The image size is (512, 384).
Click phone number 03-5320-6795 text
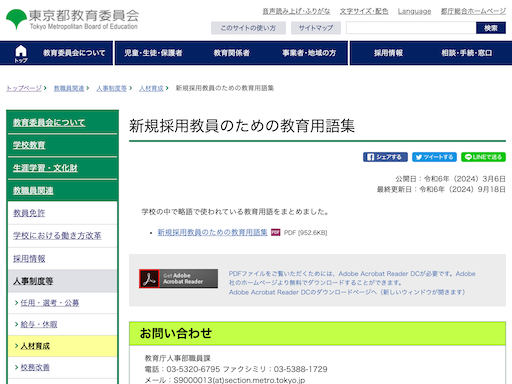click(193, 369)
